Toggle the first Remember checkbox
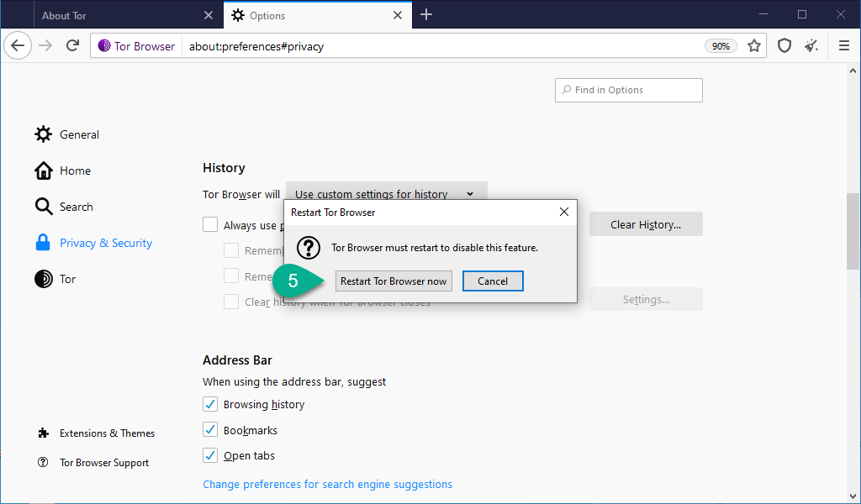 coord(231,250)
